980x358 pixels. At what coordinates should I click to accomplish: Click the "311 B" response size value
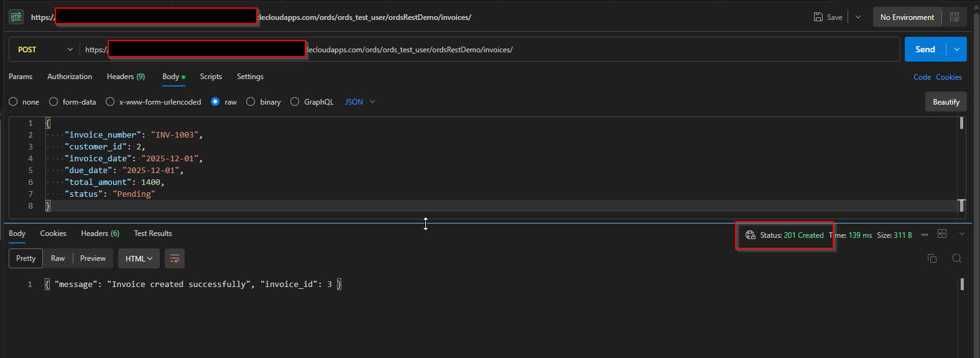tap(903, 235)
